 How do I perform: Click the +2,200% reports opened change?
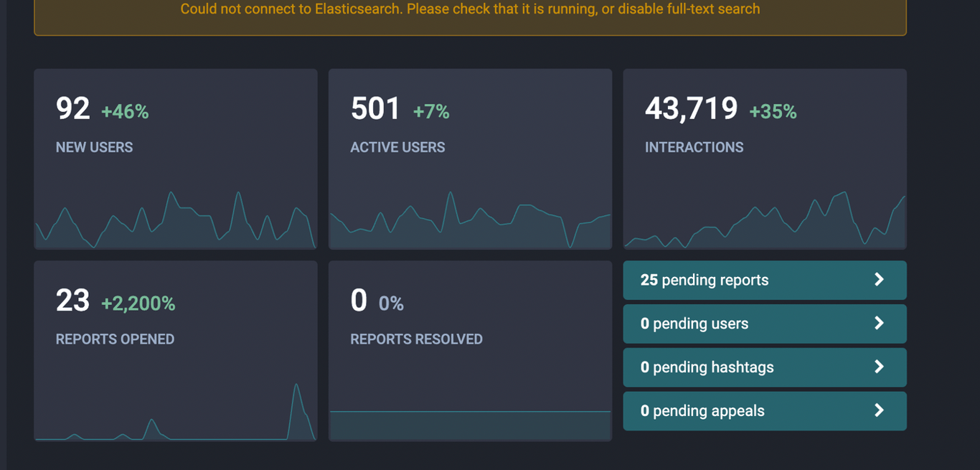click(x=138, y=304)
